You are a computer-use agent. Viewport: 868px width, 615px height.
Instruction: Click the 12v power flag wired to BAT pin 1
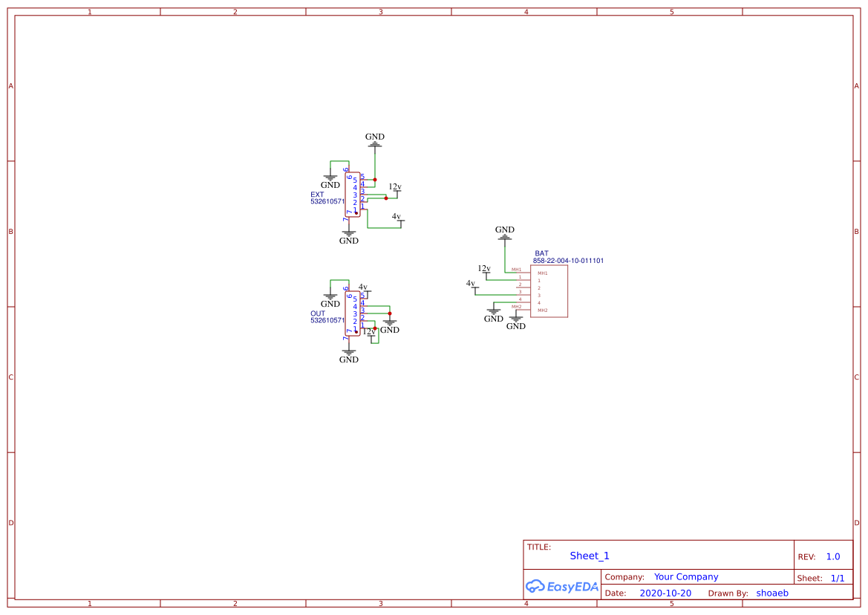484,270
